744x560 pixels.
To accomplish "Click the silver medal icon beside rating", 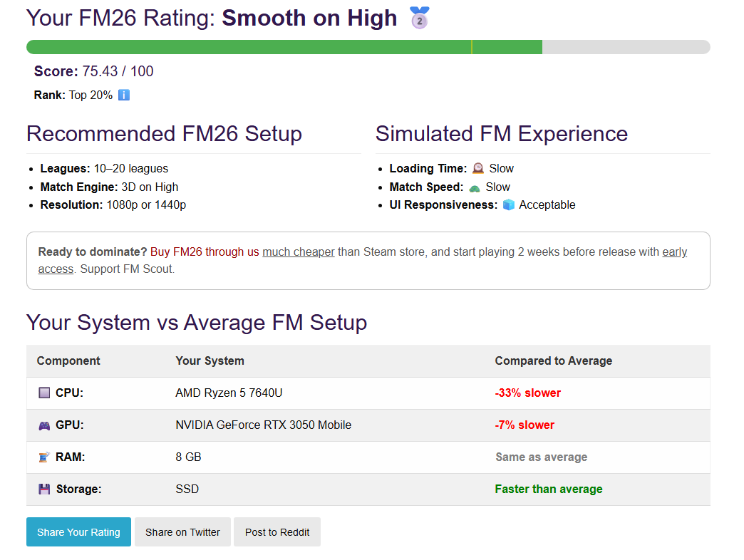I will (x=420, y=18).
